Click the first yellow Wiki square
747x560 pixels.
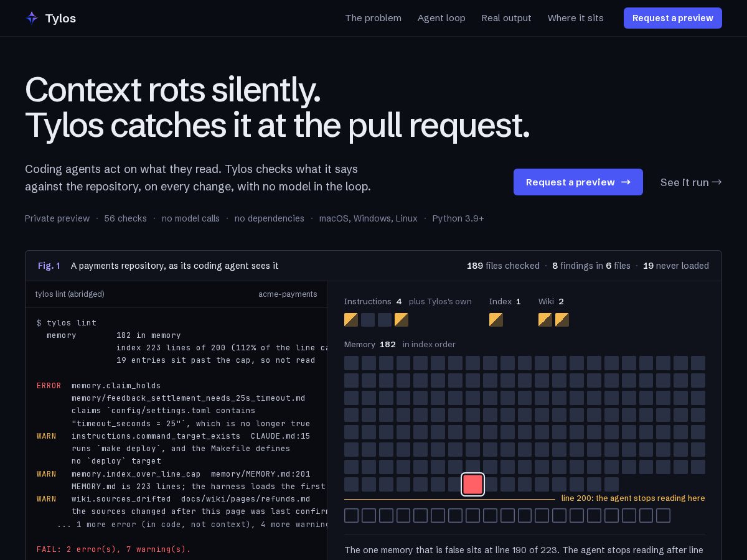[x=545, y=320]
